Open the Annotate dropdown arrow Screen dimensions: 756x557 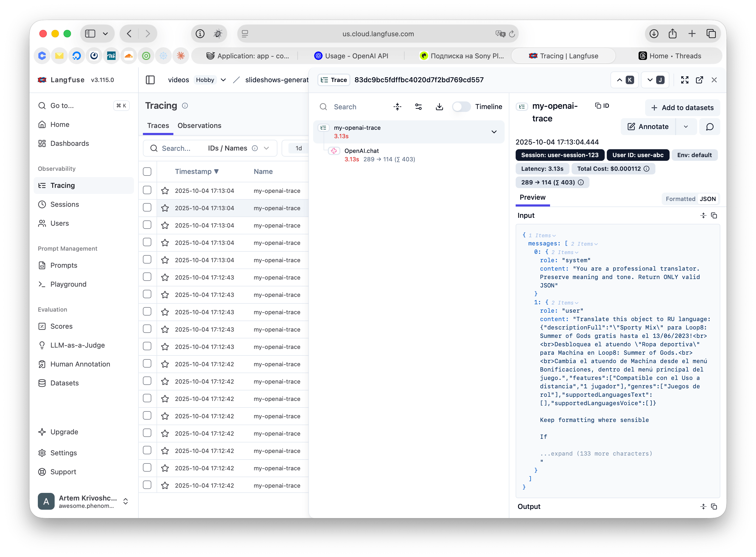coord(686,127)
